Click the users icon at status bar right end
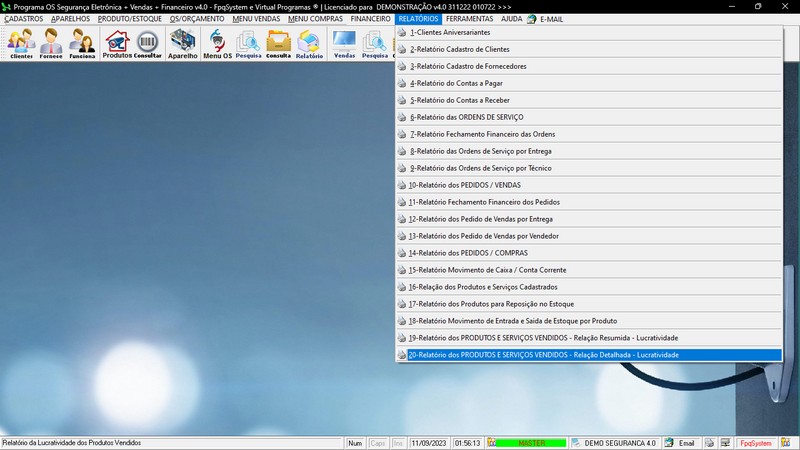Viewport: 800px width, 450px height. (785, 443)
